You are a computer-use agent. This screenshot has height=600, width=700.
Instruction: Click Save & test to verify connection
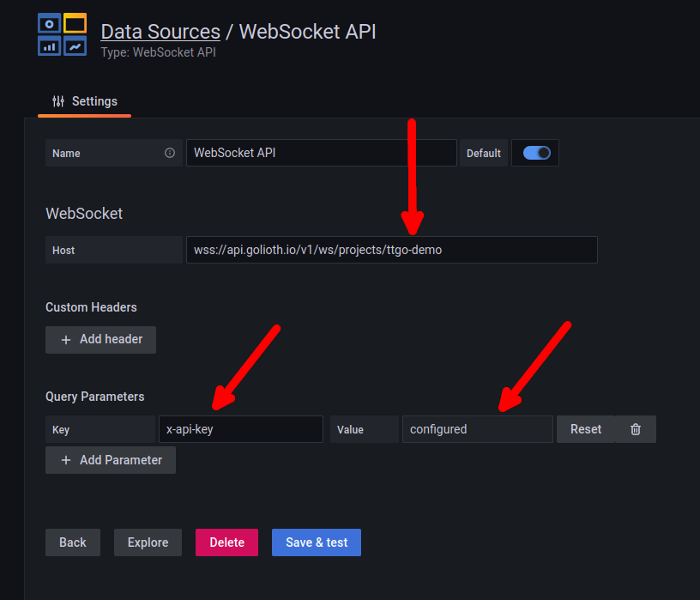316,542
